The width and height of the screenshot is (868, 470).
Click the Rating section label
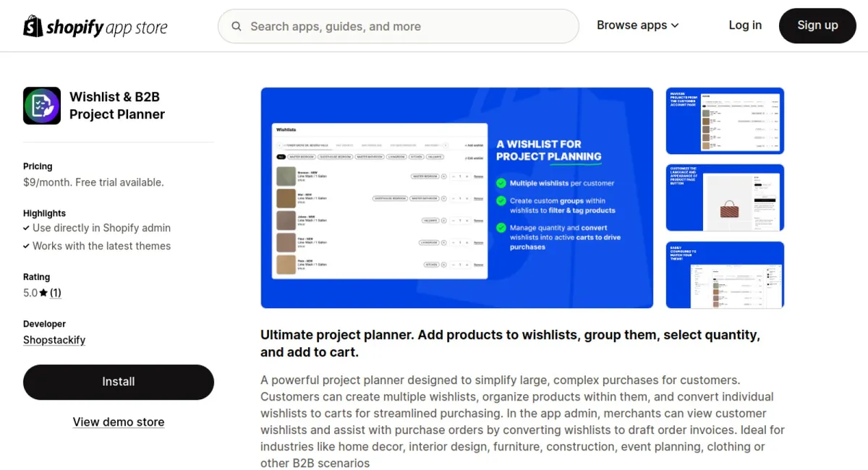36,277
